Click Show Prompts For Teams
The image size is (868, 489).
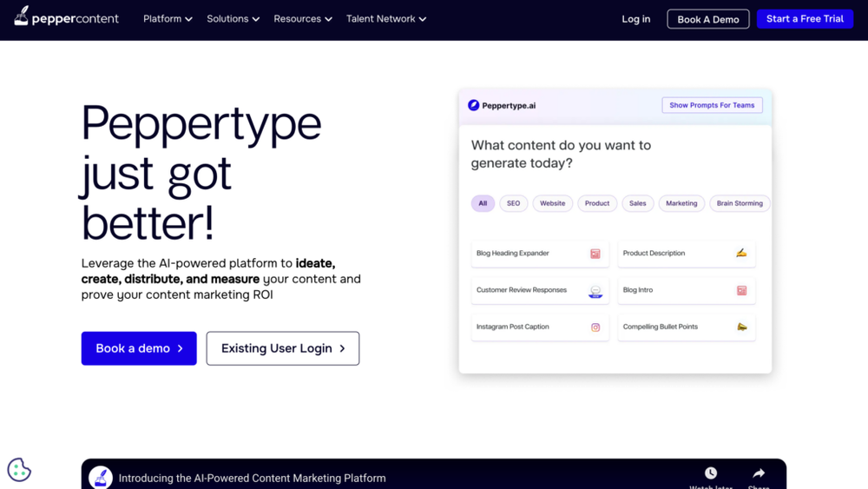point(712,105)
